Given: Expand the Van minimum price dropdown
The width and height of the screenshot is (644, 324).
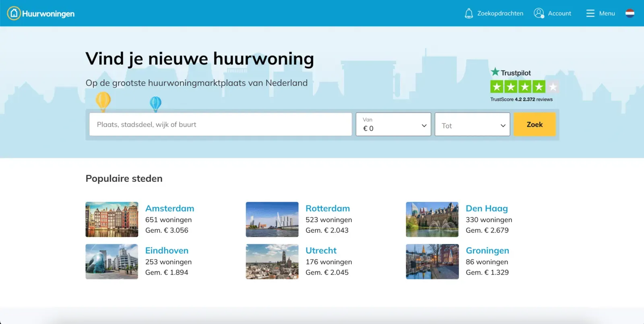Looking at the screenshot, I should pos(393,124).
